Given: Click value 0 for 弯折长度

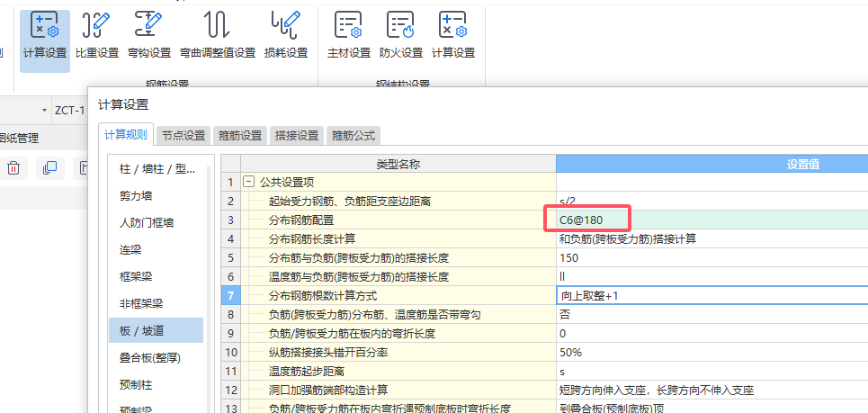Looking at the screenshot, I should tap(711, 334).
